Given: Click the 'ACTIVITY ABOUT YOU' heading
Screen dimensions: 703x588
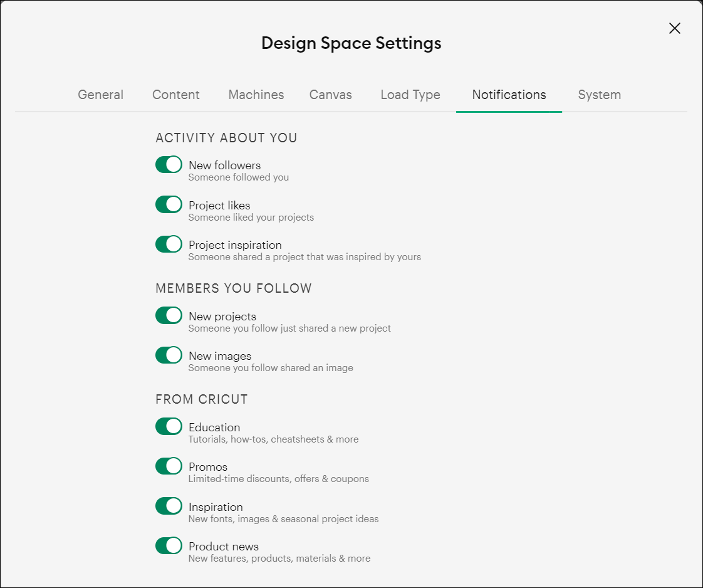Looking at the screenshot, I should [226, 138].
